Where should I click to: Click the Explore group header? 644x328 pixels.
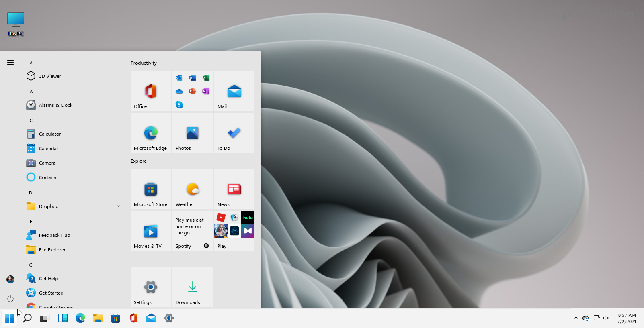139,161
